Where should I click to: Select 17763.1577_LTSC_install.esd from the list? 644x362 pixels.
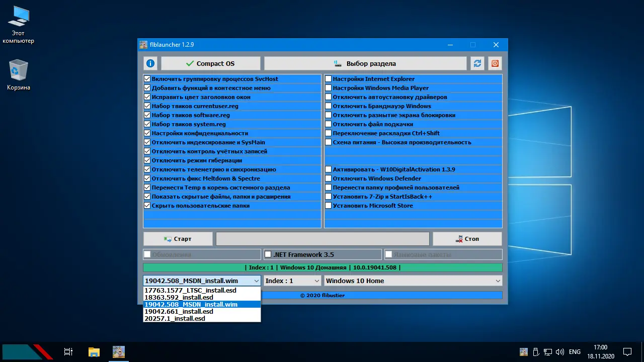click(202, 291)
